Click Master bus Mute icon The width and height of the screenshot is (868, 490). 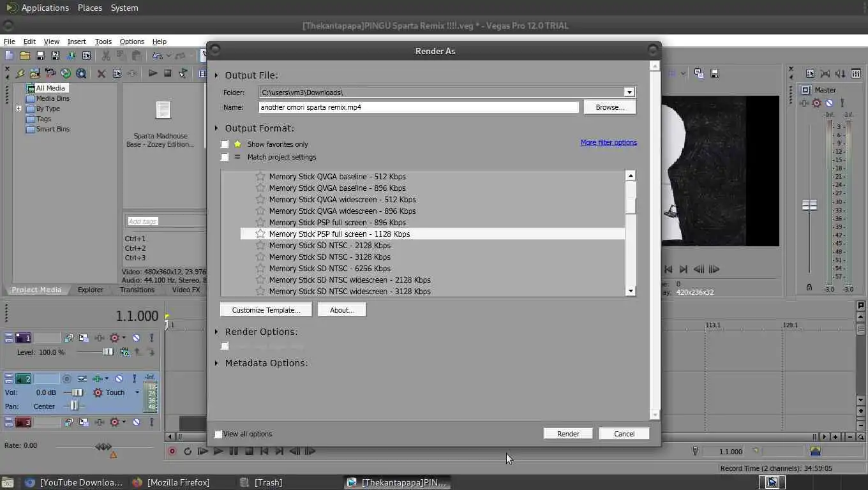point(829,103)
